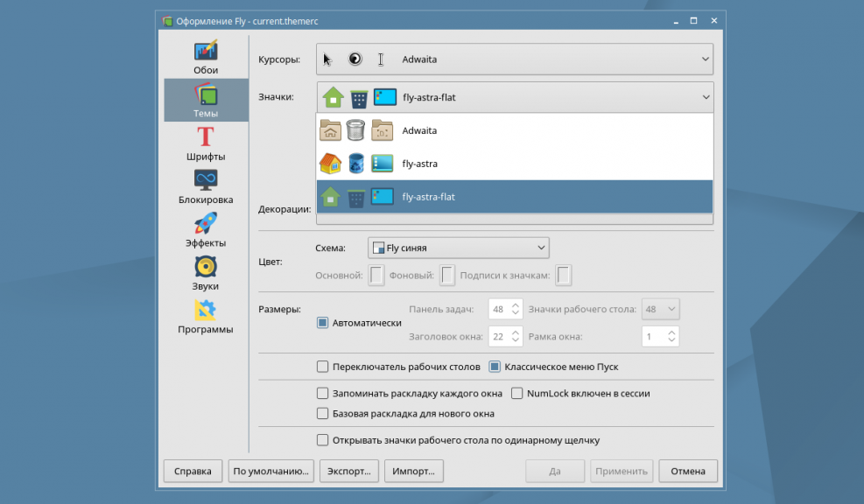Open the Эффекты rocket icon
The height and width of the screenshot is (504, 864).
[x=206, y=223]
